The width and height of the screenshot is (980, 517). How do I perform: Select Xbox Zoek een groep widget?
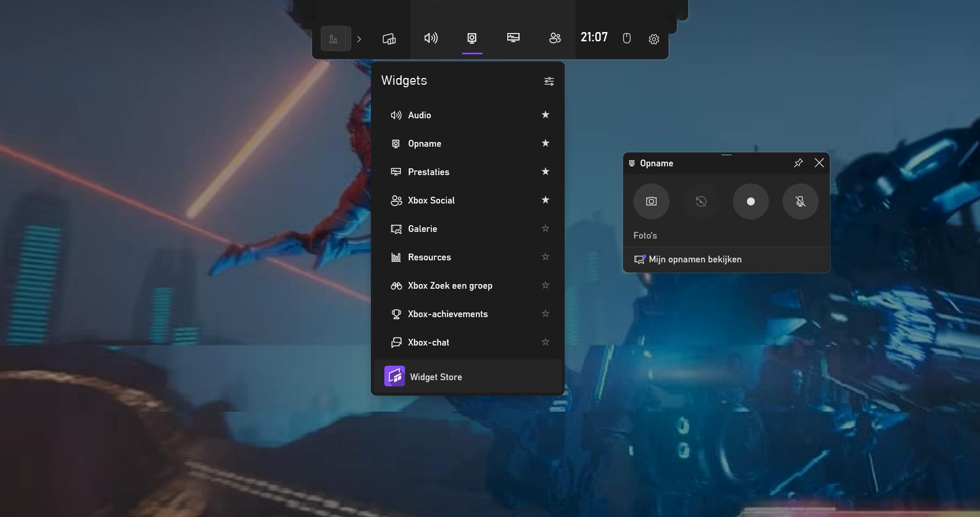coord(468,286)
